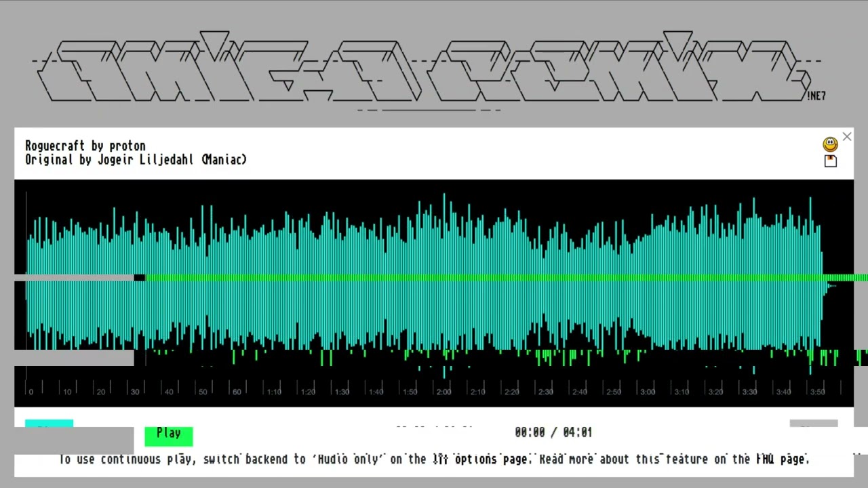
Task: Click the floppy disk save icon
Action: [831, 161]
